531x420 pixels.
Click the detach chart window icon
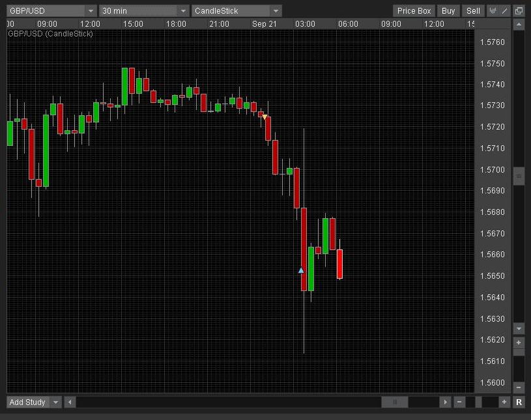[519, 11]
